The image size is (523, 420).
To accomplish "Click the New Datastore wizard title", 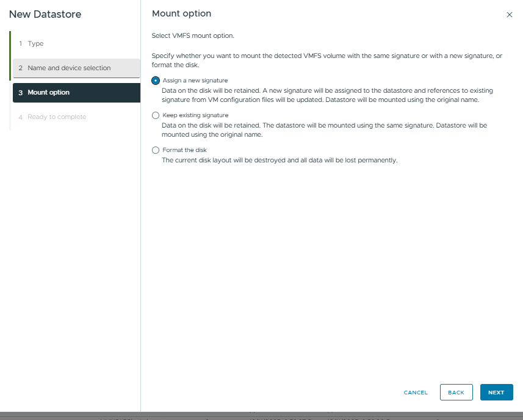I will tap(45, 14).
